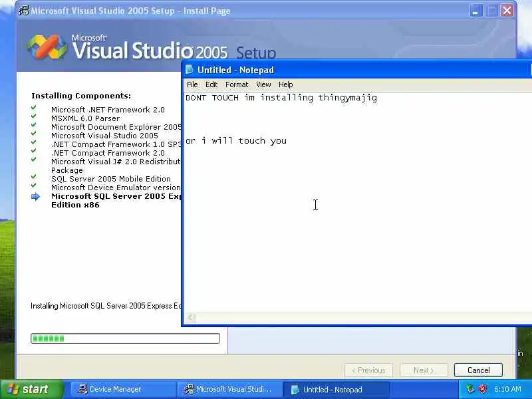Image resolution: width=532 pixels, height=399 pixels.
Task: Click checkmark beside .NET Compact Framework 1.0
Action: (x=34, y=142)
